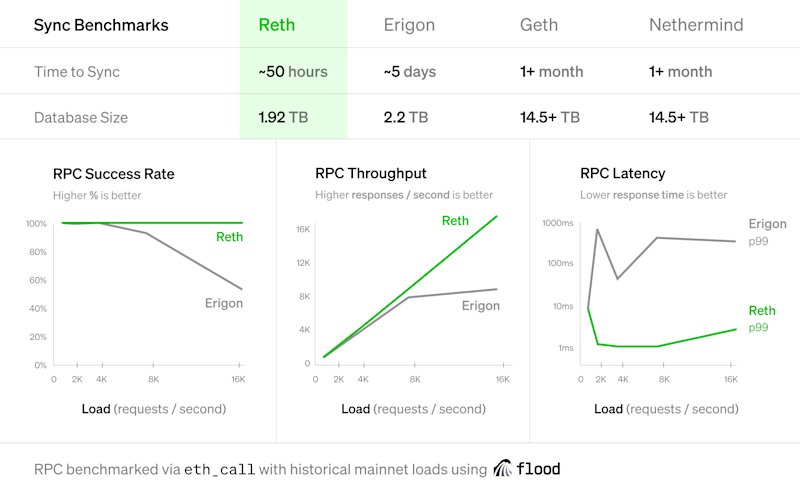Click the ~50 hours sync time cell
800x495 pixels.
click(293, 71)
